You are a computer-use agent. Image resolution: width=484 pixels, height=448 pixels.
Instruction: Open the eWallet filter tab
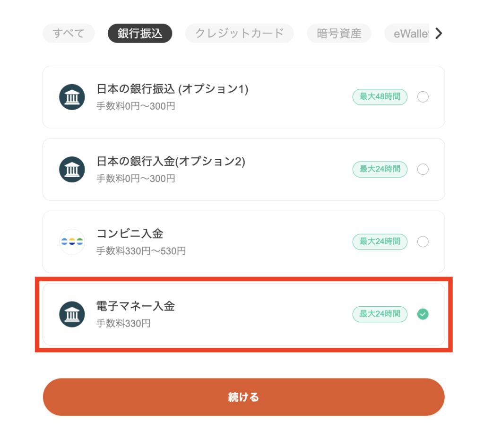point(407,34)
